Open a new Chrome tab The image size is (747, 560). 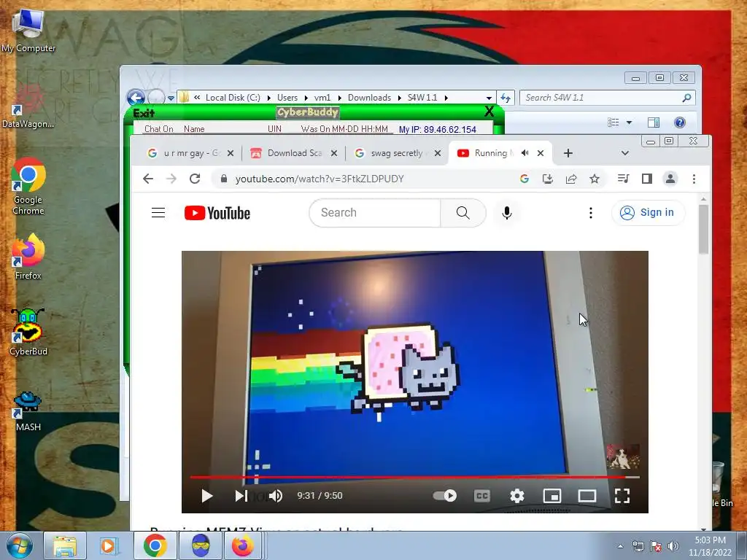point(568,153)
